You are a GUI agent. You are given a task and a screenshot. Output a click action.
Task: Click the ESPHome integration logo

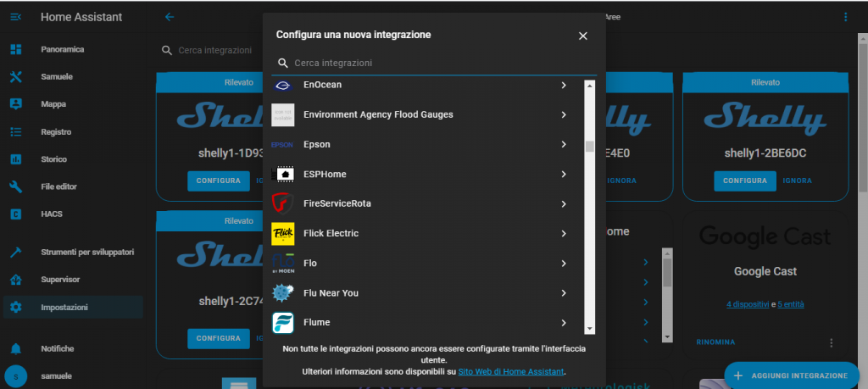(x=283, y=175)
